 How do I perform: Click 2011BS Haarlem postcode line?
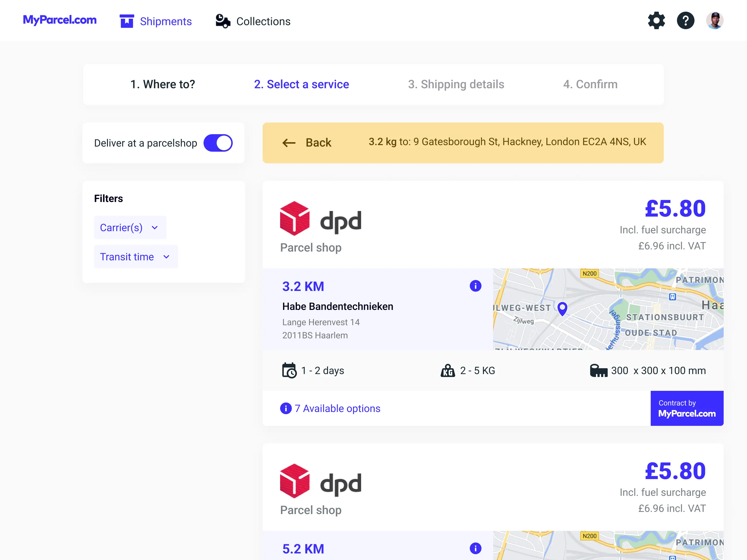click(x=315, y=335)
